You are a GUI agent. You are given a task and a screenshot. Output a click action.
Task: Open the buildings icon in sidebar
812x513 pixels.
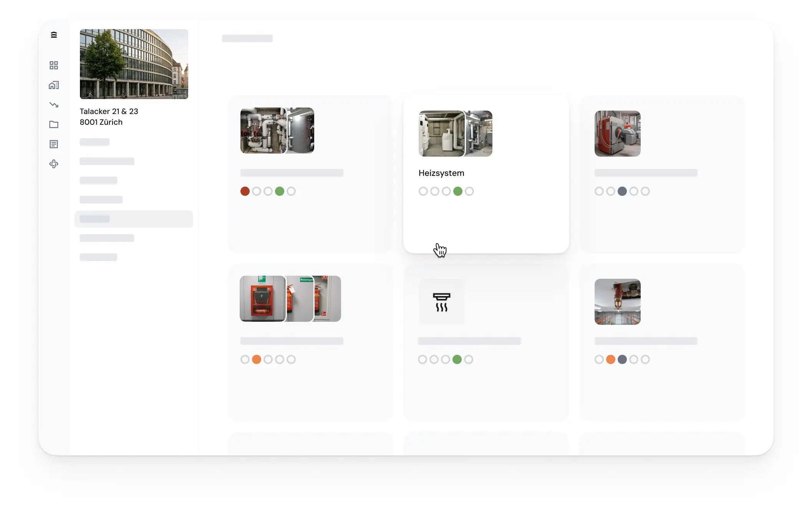(54, 85)
